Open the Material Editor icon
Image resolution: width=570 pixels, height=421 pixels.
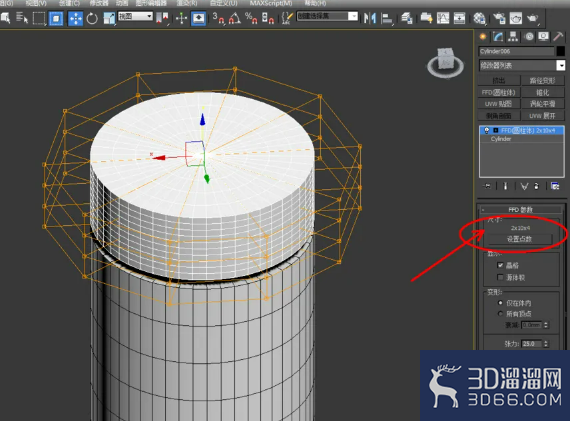[479, 18]
